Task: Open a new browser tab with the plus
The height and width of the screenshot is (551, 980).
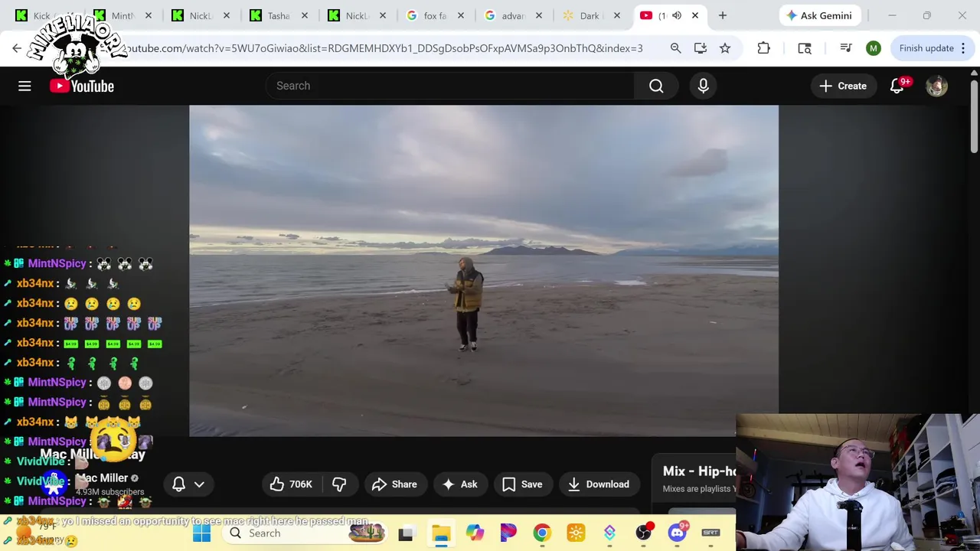Action: point(722,15)
